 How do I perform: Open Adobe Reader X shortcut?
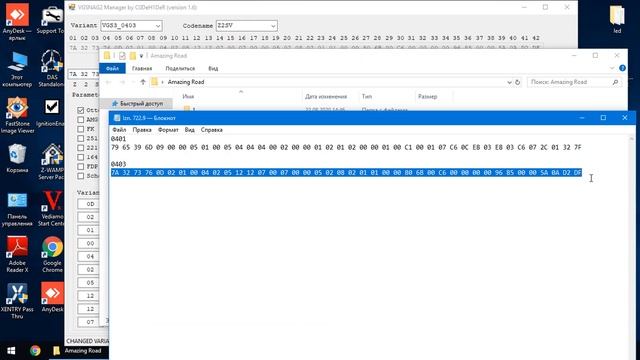click(17, 255)
